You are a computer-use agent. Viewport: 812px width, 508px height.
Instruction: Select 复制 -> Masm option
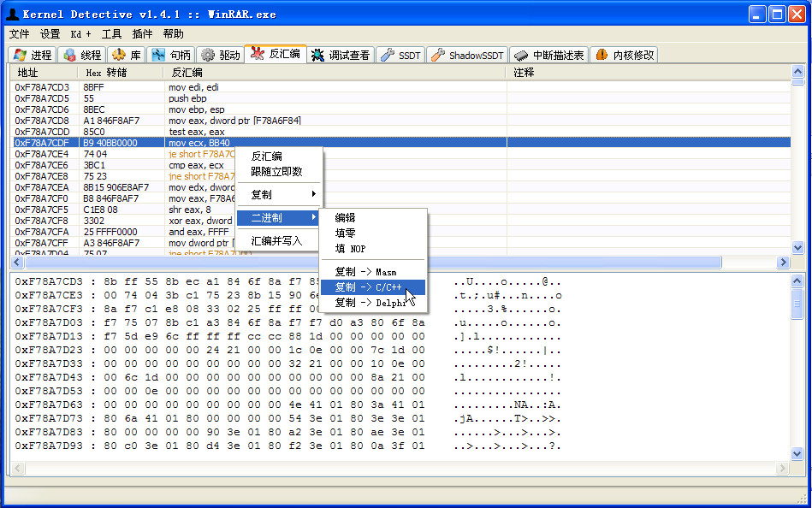click(373, 272)
